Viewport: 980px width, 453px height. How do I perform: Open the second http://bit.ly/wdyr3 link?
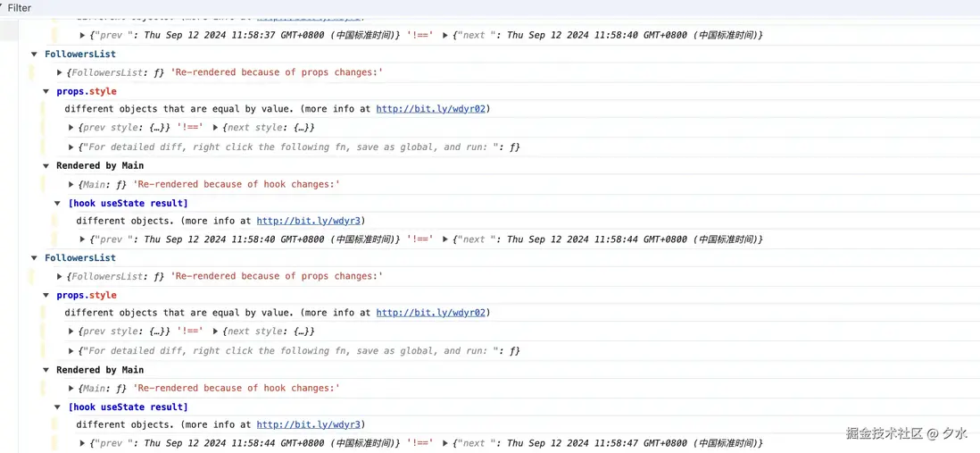(x=309, y=424)
